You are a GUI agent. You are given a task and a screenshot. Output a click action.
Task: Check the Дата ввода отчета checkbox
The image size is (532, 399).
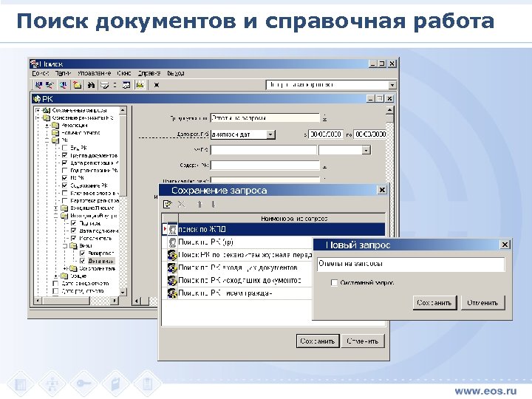tap(56, 283)
